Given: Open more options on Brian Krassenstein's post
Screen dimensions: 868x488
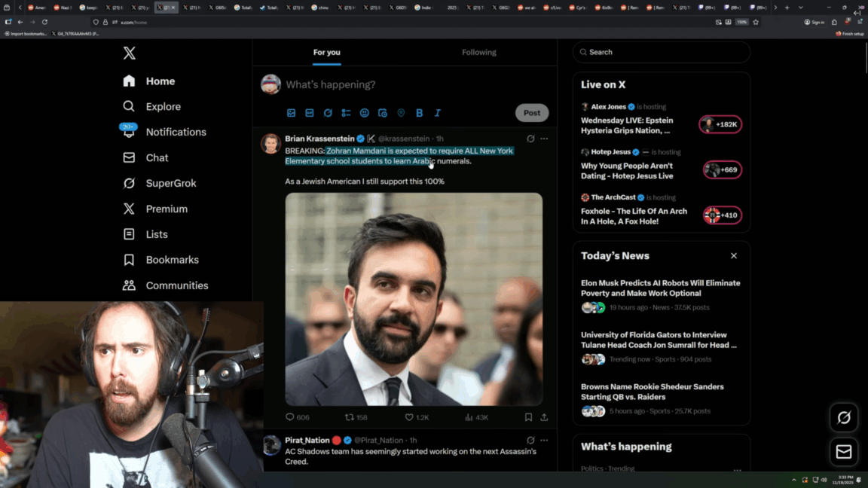Looking at the screenshot, I should (x=544, y=139).
